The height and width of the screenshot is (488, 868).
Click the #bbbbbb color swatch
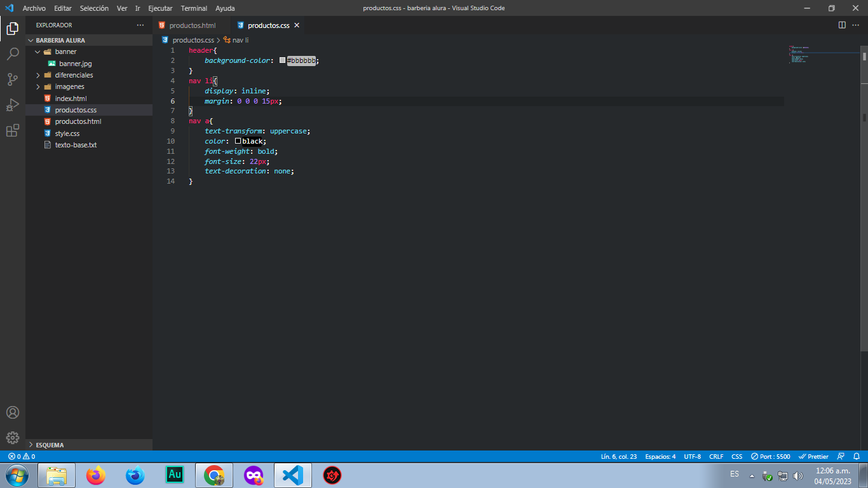pos(283,60)
